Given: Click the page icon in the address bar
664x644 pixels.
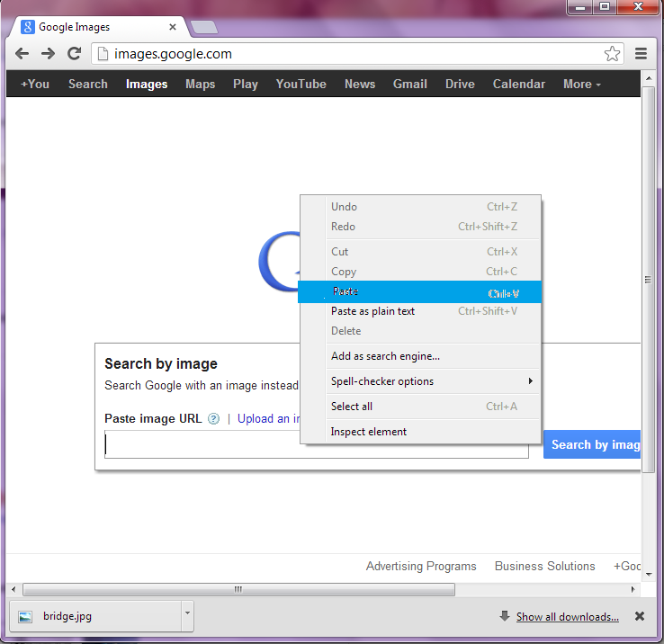Looking at the screenshot, I should pos(103,54).
